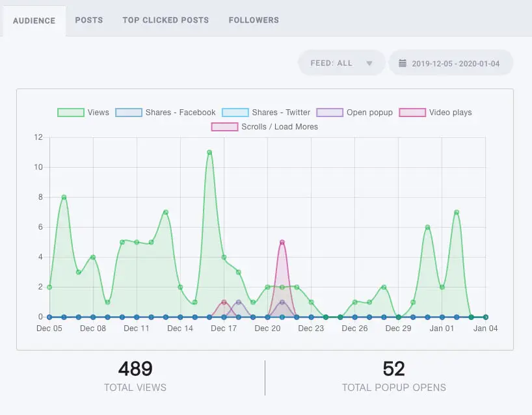Open the 2019-12-05 to 2020-01-04 date range
This screenshot has height=415, width=532.
(x=455, y=63)
